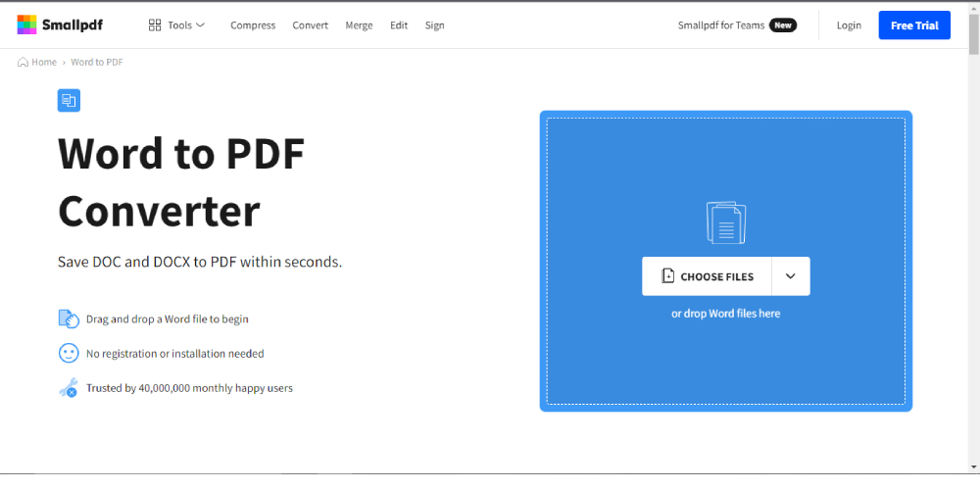Select Sign in the top navigation
This screenshot has height=490, width=980.
tap(434, 25)
